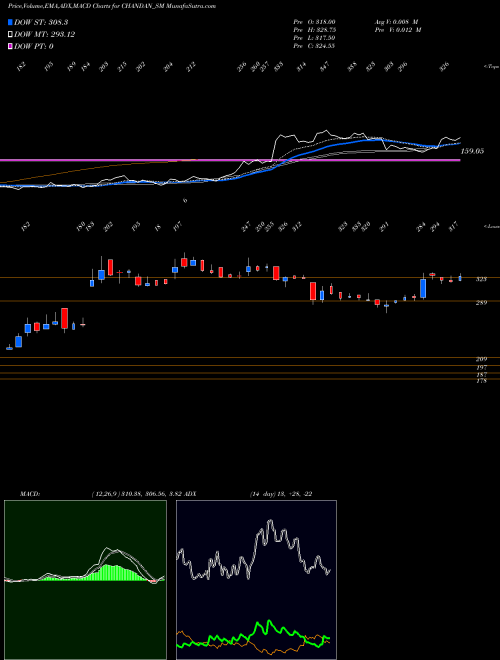
Task: Click the first blue candle at the chart's start
Action: point(9,348)
